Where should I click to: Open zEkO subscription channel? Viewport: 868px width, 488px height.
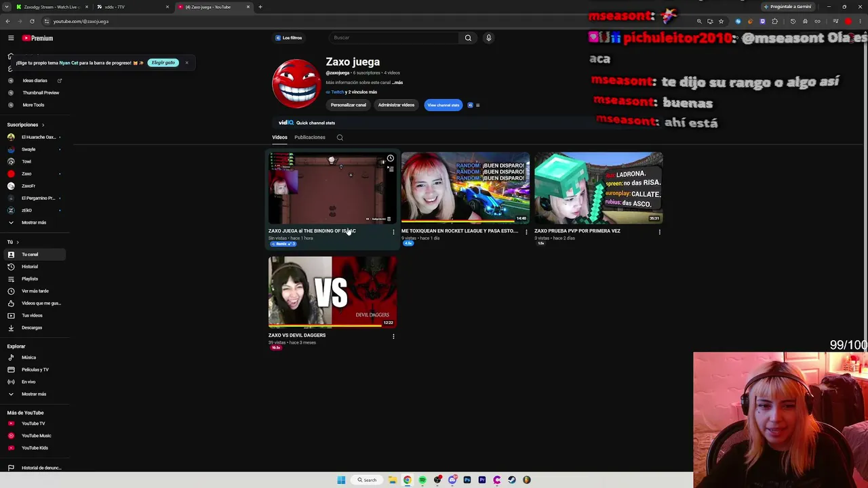(34, 210)
